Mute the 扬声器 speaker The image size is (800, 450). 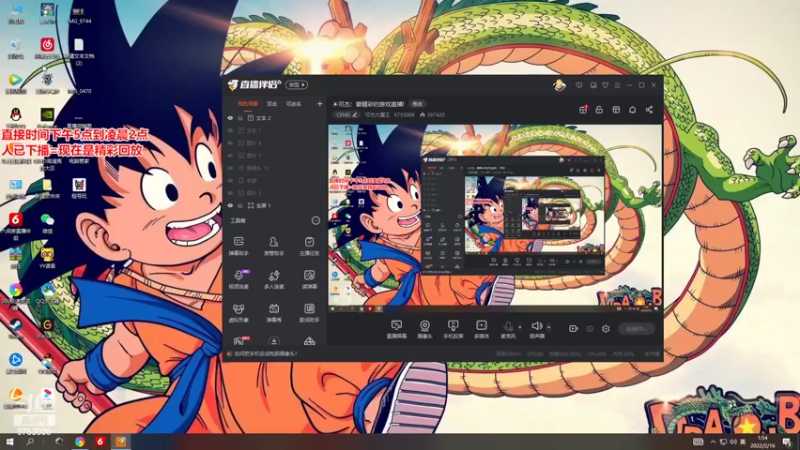pyautogui.click(x=537, y=329)
